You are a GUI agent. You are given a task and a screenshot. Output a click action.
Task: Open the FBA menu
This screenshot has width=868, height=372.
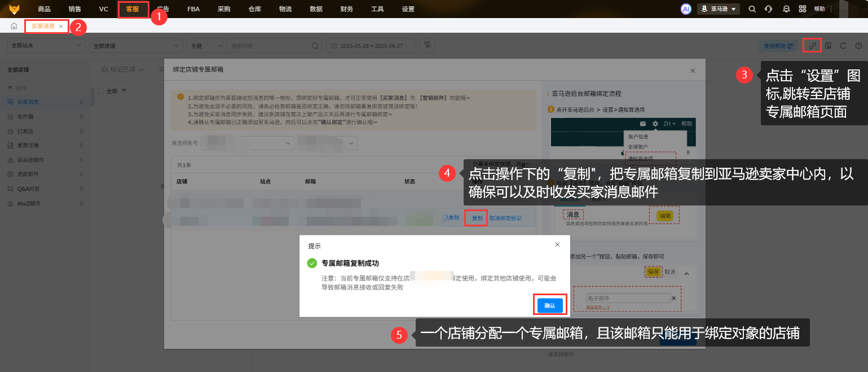pyautogui.click(x=193, y=9)
